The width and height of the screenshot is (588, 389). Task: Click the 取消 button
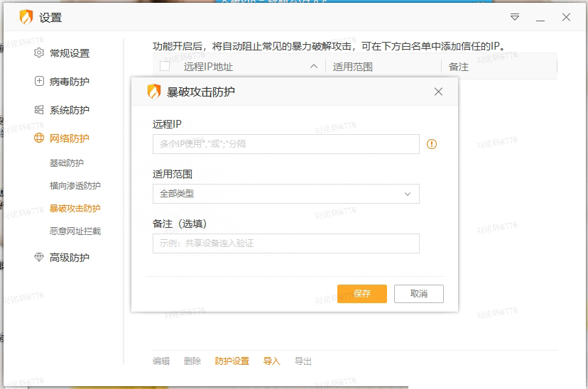point(419,294)
